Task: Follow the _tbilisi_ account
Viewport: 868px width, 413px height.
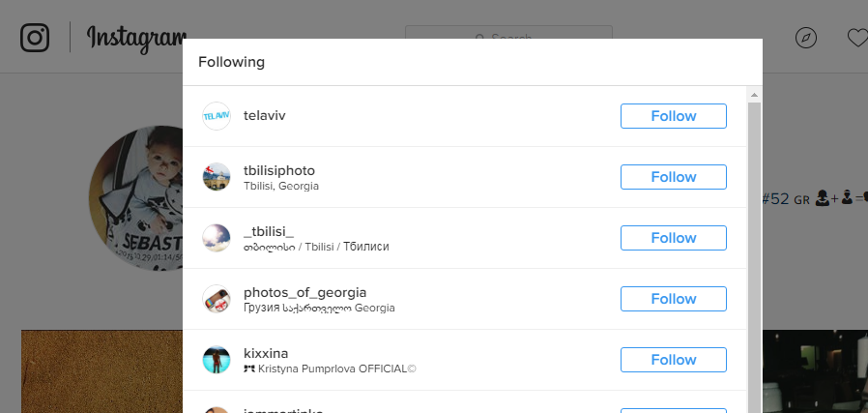Action: pyautogui.click(x=673, y=238)
